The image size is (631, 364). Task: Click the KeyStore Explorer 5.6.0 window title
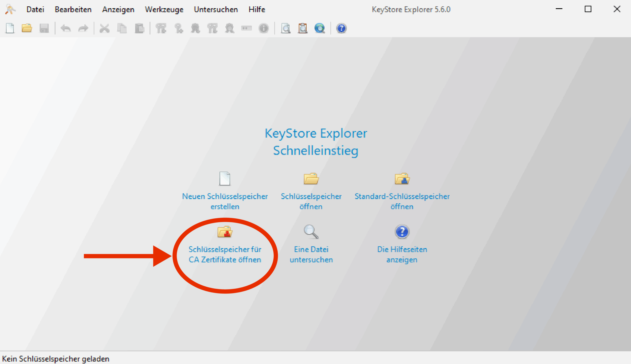[411, 10]
